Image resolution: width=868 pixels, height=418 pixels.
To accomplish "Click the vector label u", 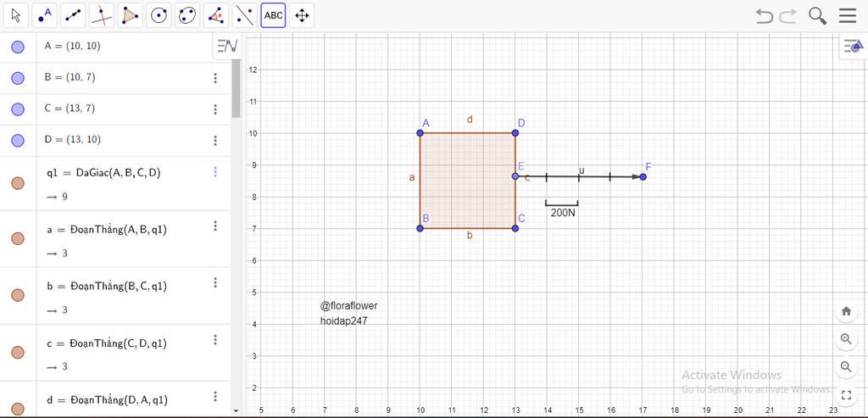I will [x=581, y=170].
